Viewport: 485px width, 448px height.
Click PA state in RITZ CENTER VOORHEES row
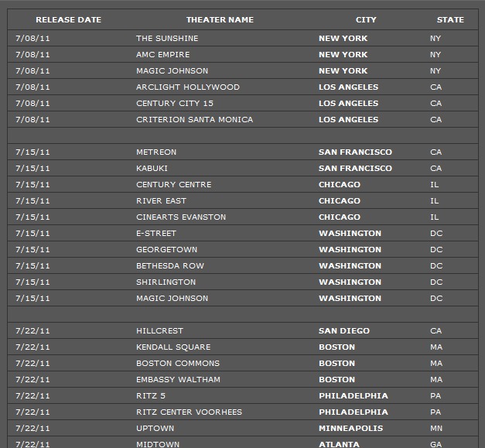pyautogui.click(x=435, y=412)
